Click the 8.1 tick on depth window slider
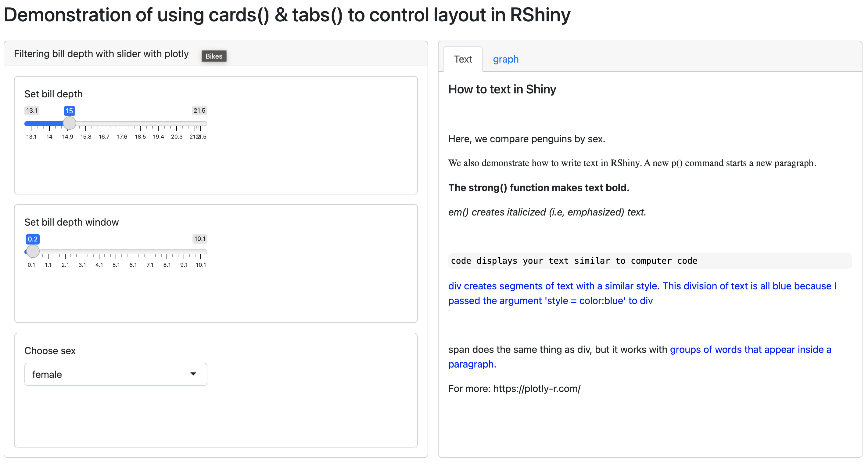This screenshot has height=464, width=868. pyautogui.click(x=167, y=265)
